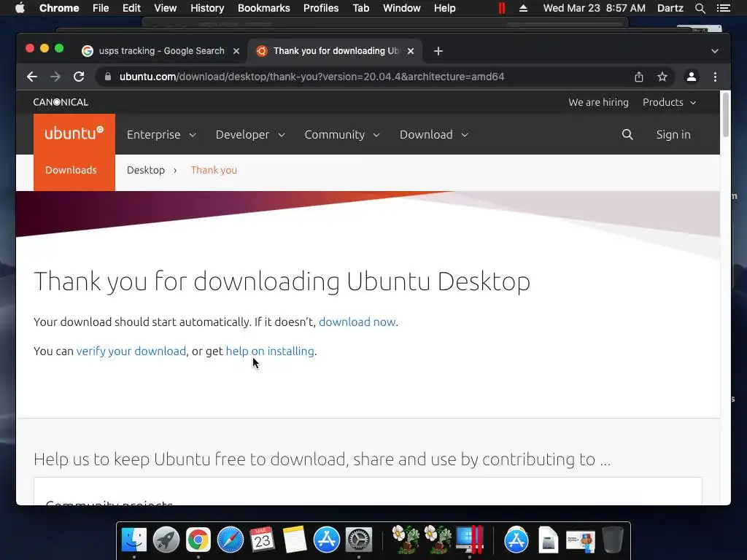Click the lock icon in address bar
This screenshot has height=560, width=747.
click(108, 77)
